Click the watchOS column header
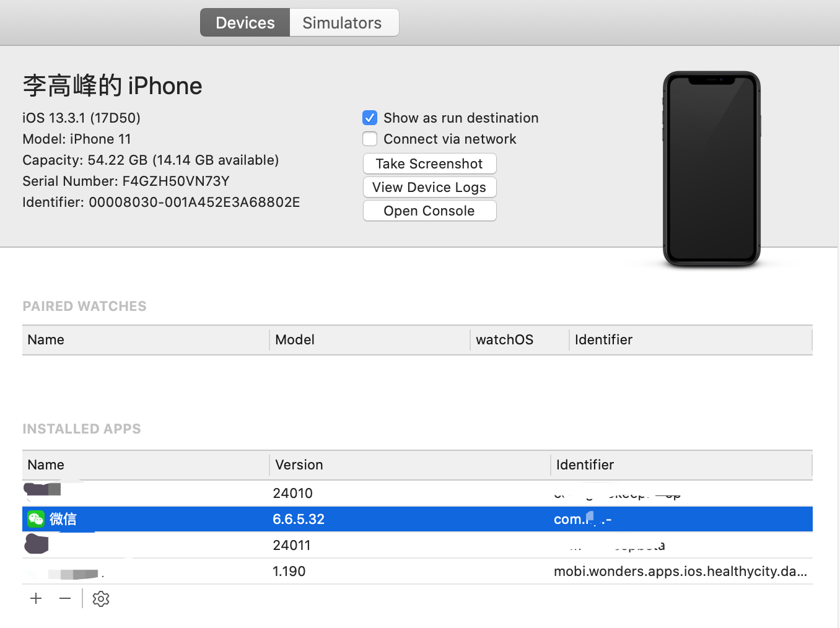The width and height of the screenshot is (840, 628). 520,339
